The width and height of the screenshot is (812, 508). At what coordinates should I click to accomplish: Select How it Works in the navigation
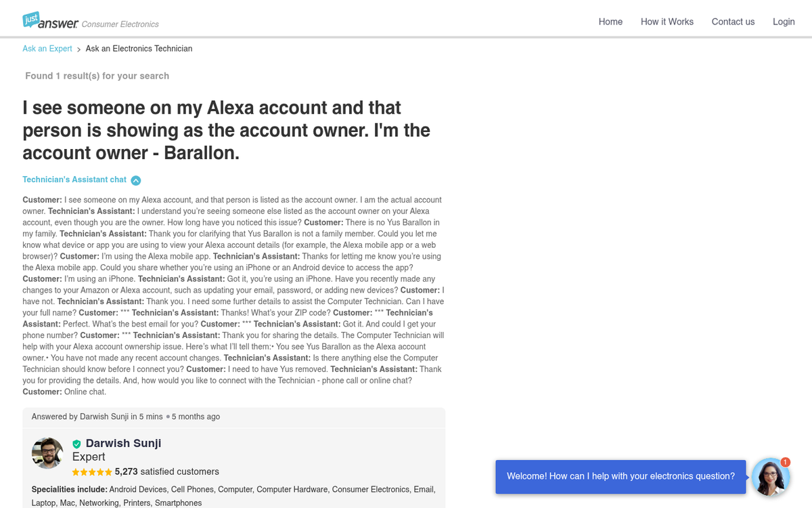point(667,22)
